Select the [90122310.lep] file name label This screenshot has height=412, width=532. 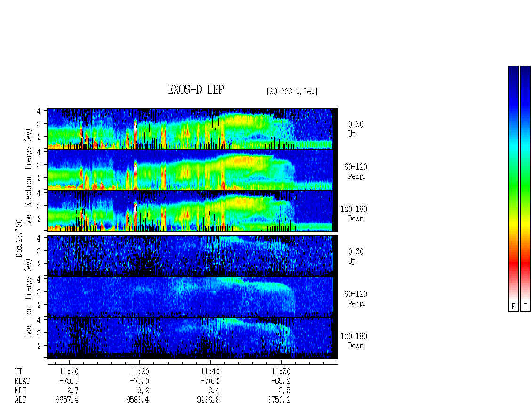[292, 91]
